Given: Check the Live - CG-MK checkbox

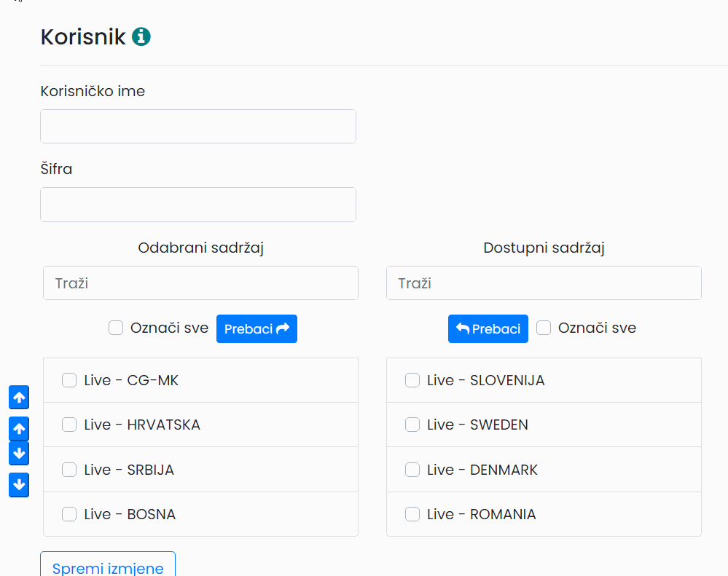Looking at the screenshot, I should pyautogui.click(x=69, y=380).
